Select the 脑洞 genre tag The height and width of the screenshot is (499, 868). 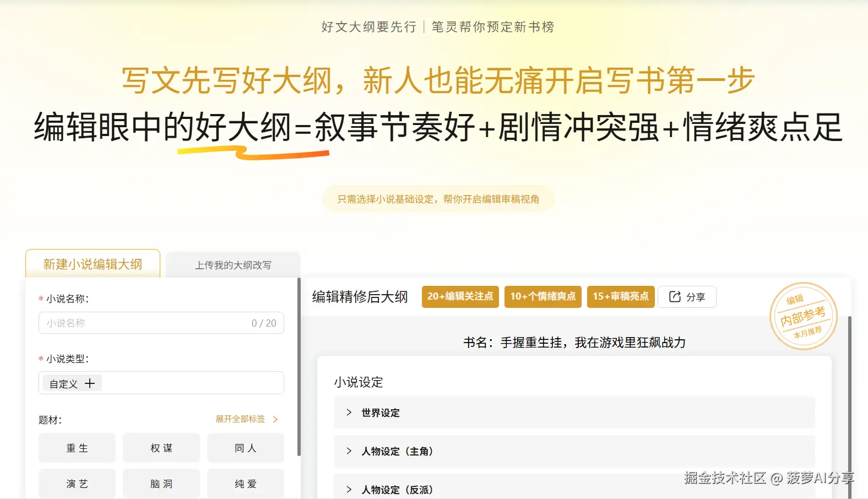(161, 484)
